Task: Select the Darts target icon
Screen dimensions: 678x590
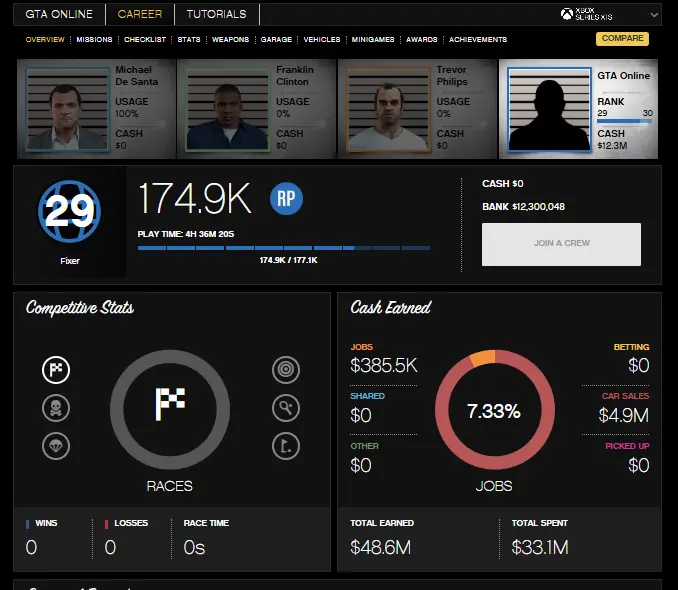Action: [286, 370]
